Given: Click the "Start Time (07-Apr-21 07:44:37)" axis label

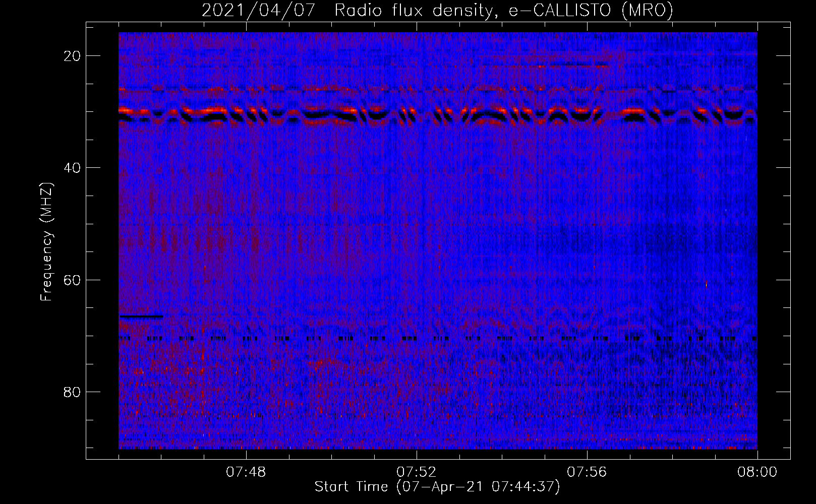Looking at the screenshot, I should (437, 487).
